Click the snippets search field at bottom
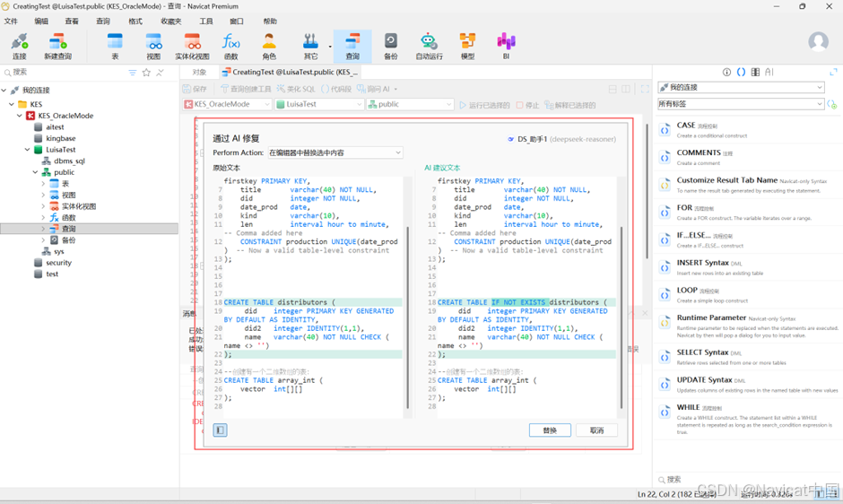The image size is (843, 504). pos(747,479)
